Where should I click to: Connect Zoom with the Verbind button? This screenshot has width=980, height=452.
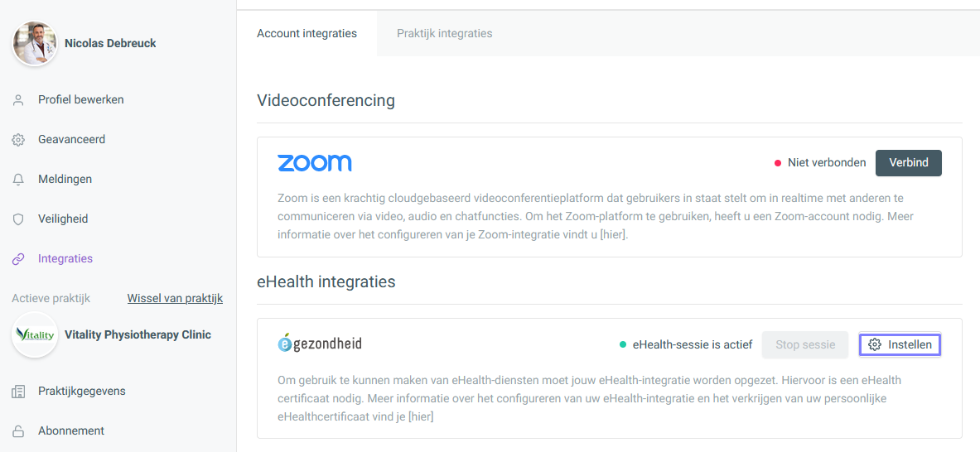(x=908, y=163)
